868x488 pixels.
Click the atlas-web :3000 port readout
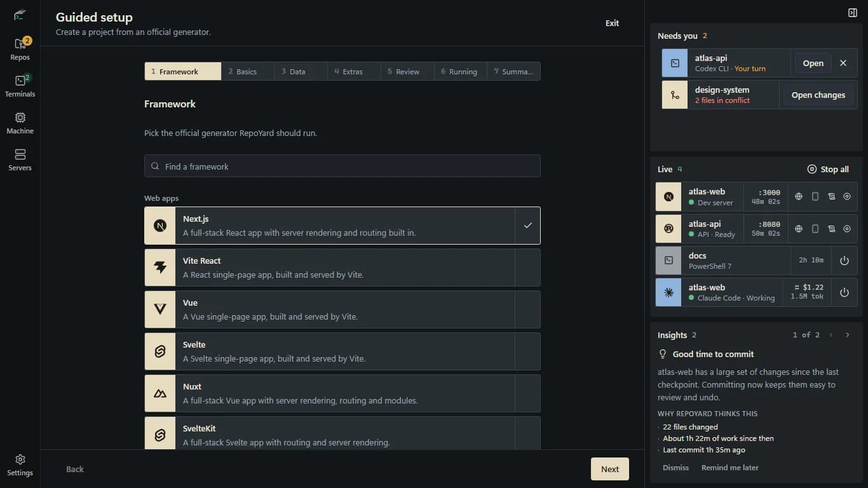tap(770, 192)
